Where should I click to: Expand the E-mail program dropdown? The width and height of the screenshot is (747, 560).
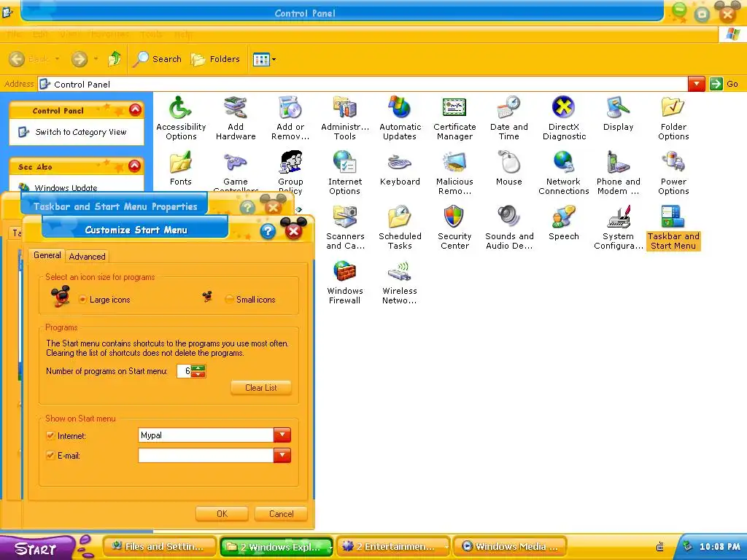[282, 455]
